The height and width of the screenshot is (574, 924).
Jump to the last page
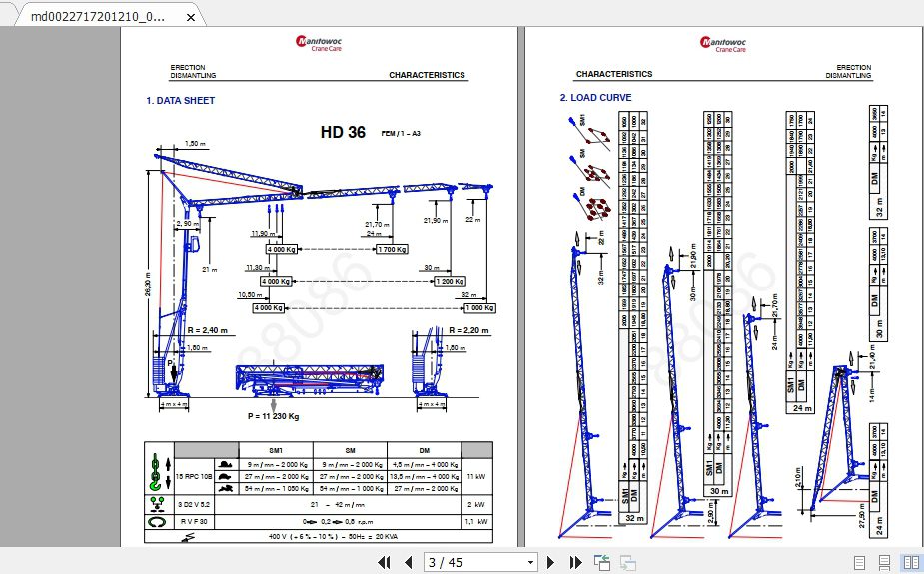[x=575, y=562]
